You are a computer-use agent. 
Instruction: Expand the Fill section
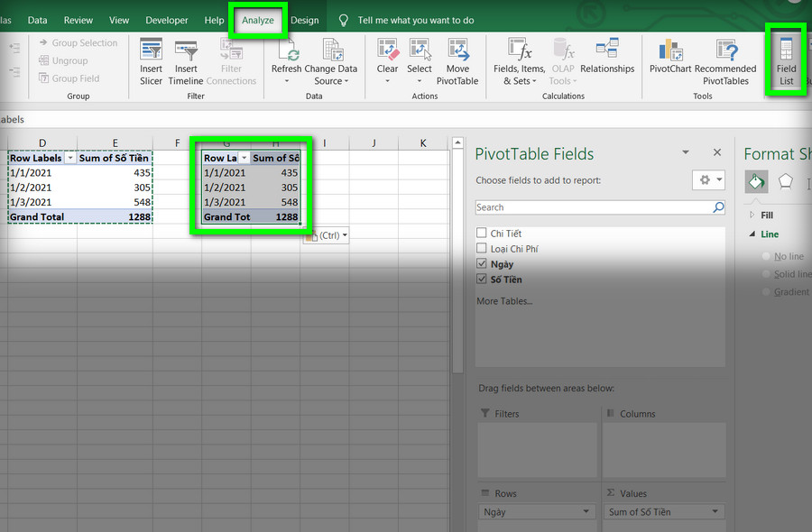[x=752, y=215]
